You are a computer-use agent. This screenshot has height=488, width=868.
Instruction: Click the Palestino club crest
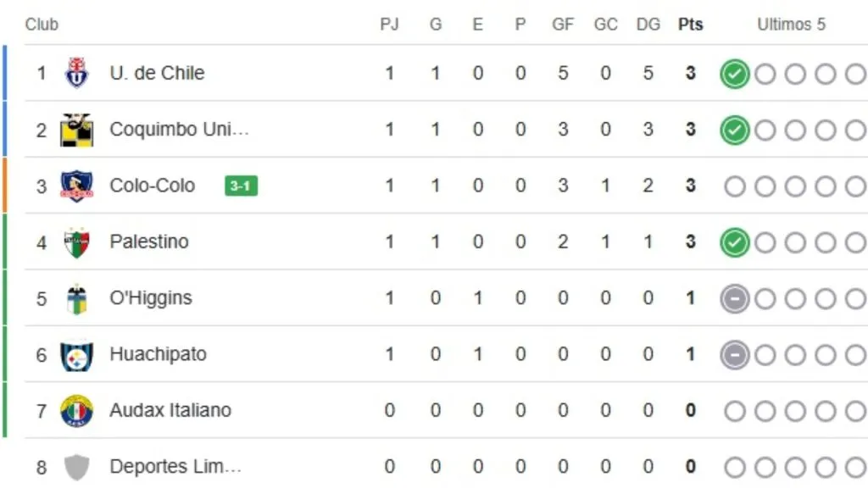[x=76, y=242]
